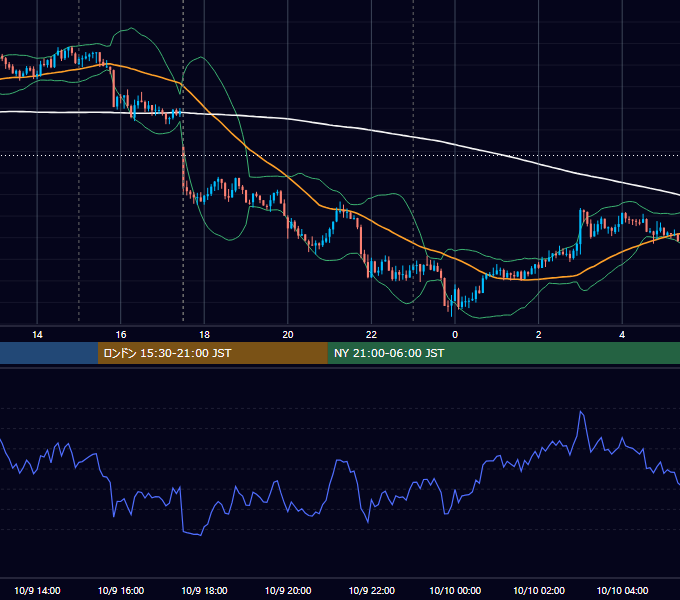The height and width of the screenshot is (600, 680).
Task: Click time axis label 20
Action: click(288, 335)
